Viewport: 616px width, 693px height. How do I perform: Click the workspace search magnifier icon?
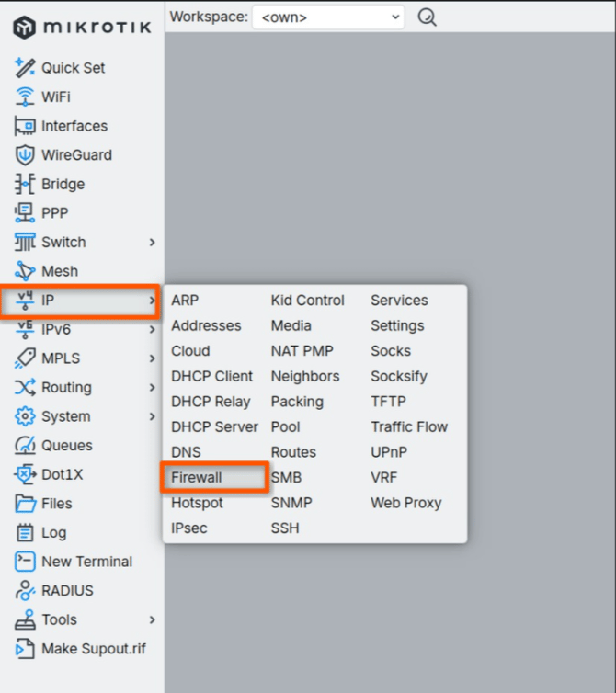(x=427, y=17)
